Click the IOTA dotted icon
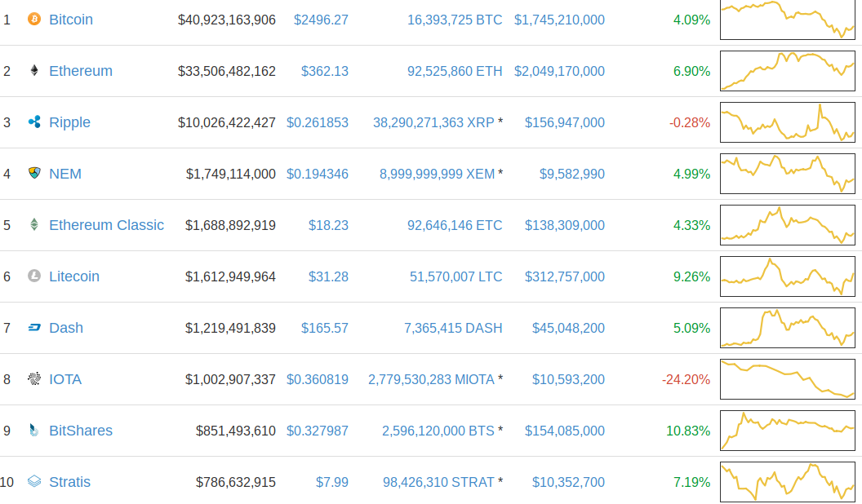Viewport: 862px width, 504px height. tap(33, 379)
